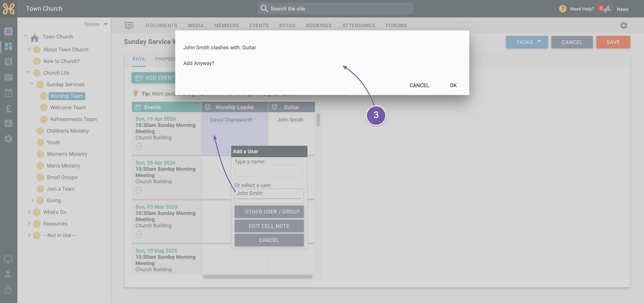644x303 pixels.
Task: Open the comments icon beside Documents
Action: click(x=129, y=25)
